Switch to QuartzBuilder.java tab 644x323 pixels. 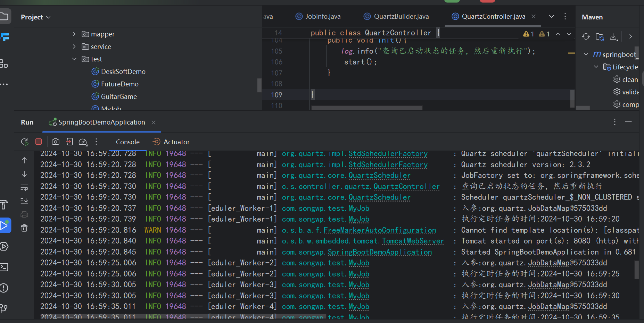[x=396, y=16]
